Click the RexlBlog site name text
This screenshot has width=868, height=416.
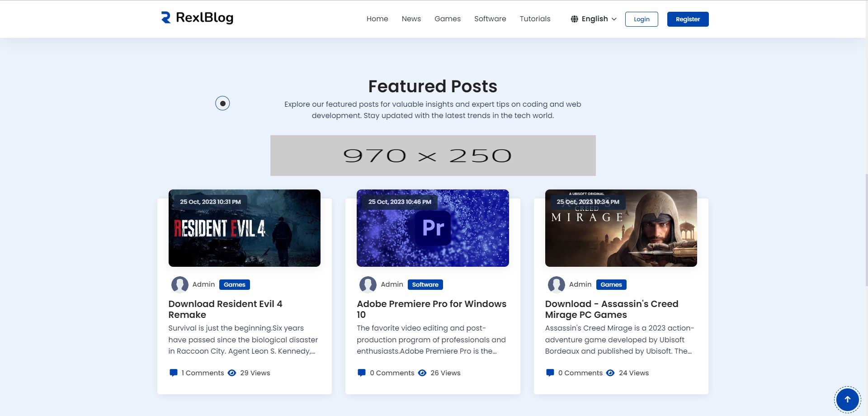pyautogui.click(x=204, y=18)
